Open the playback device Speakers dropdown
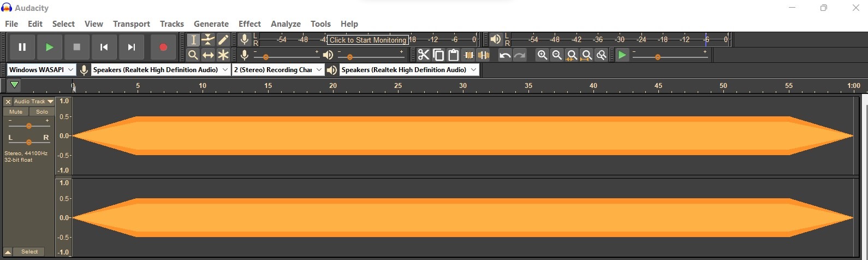This screenshot has width=868, height=260. coord(409,70)
